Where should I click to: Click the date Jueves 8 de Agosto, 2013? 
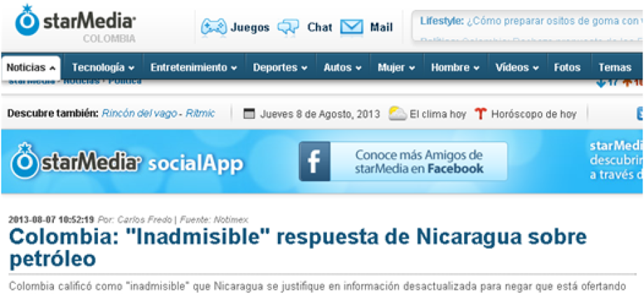[x=320, y=113]
